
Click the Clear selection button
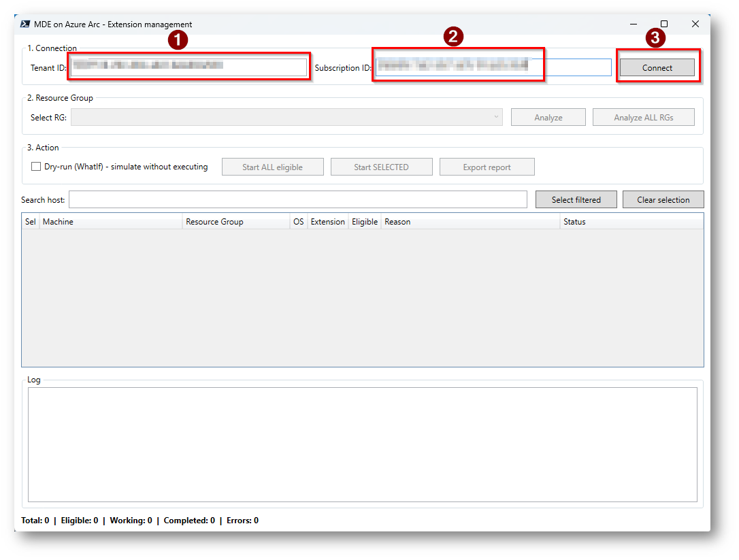(663, 199)
